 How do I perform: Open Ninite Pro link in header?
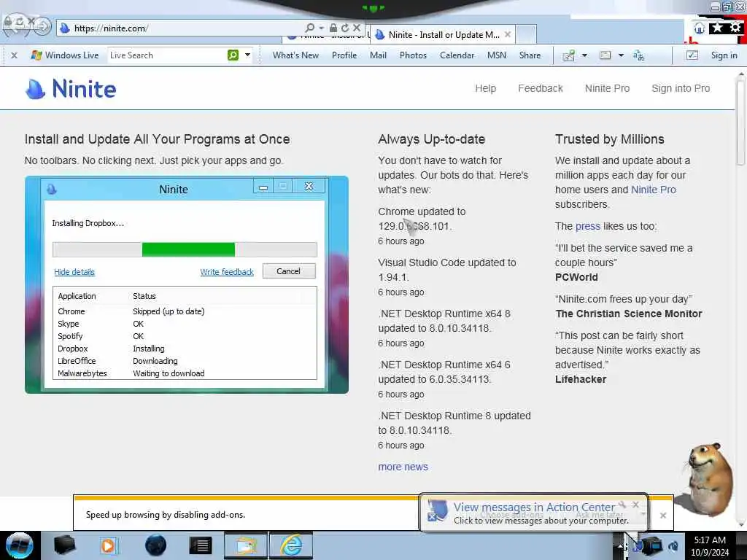tap(607, 88)
